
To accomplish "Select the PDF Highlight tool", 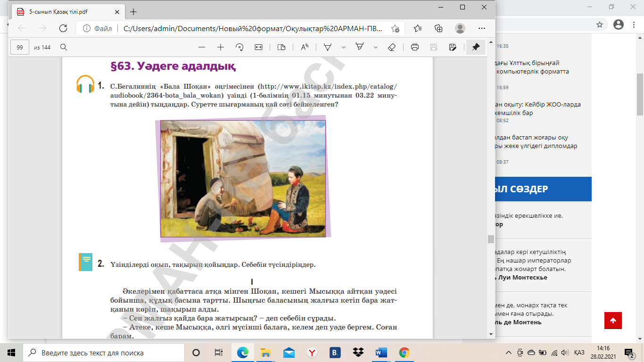I will point(360,47).
